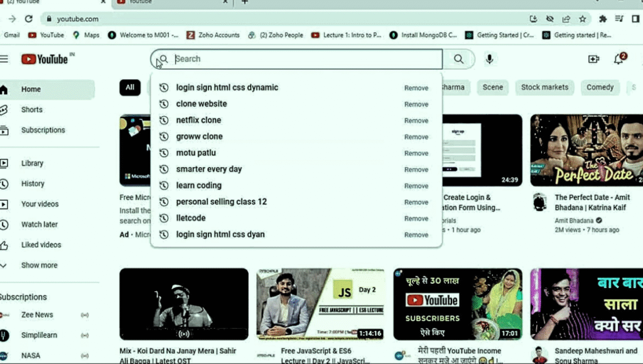Expand Show more in sidebar
This screenshot has width=643, height=364.
click(40, 265)
